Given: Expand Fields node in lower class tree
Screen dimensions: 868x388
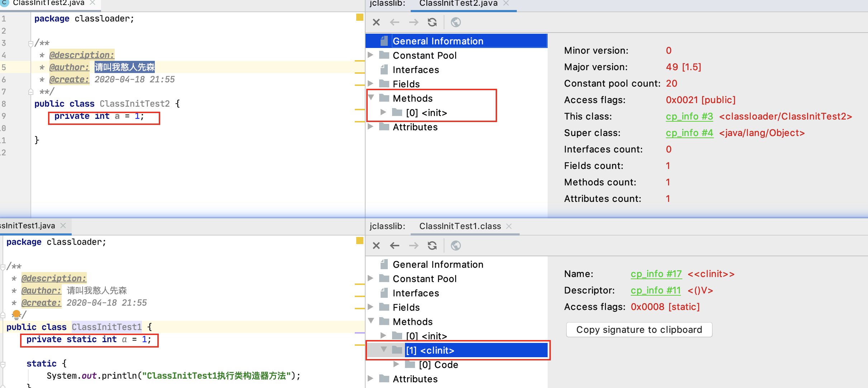Looking at the screenshot, I should [371, 307].
